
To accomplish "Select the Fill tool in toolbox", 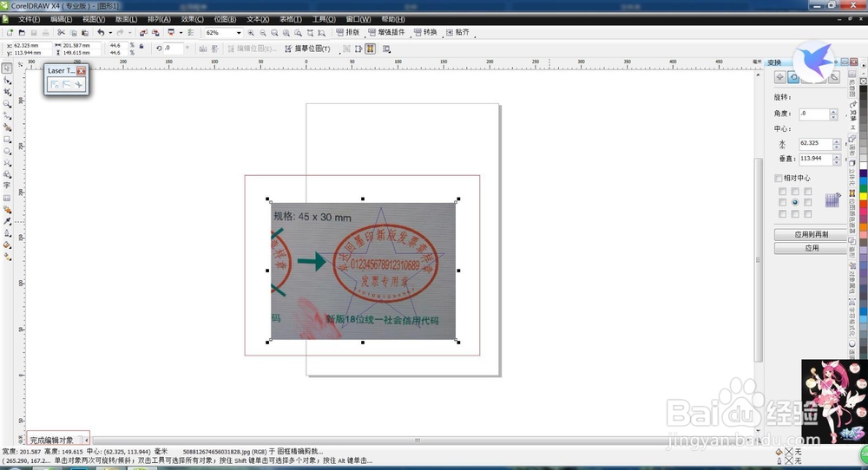I will (x=7, y=245).
